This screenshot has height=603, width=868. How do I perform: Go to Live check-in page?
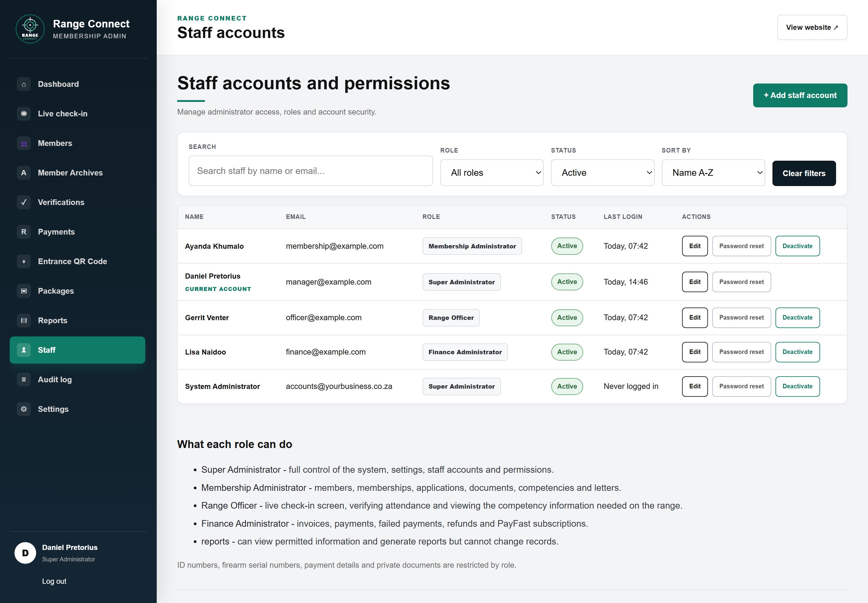point(77,114)
